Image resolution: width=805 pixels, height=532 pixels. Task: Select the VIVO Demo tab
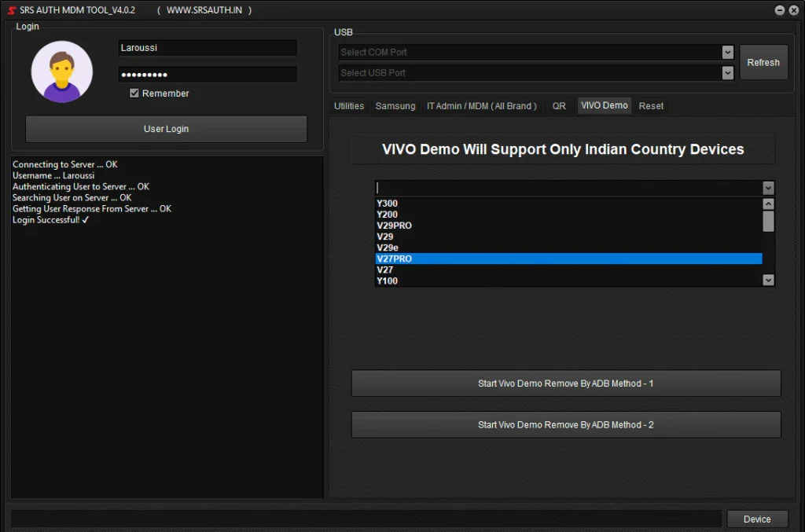[x=605, y=105]
